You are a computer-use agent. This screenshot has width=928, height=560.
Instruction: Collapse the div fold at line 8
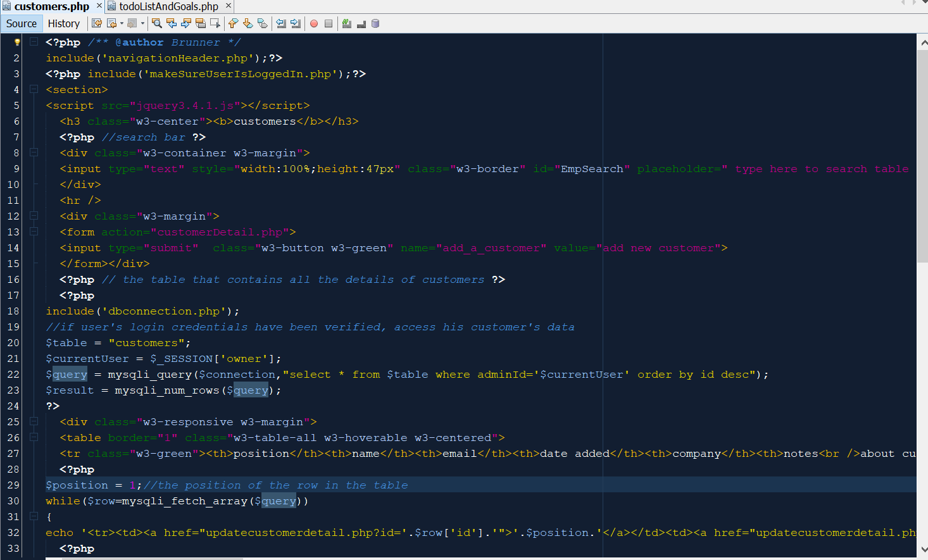(34, 152)
